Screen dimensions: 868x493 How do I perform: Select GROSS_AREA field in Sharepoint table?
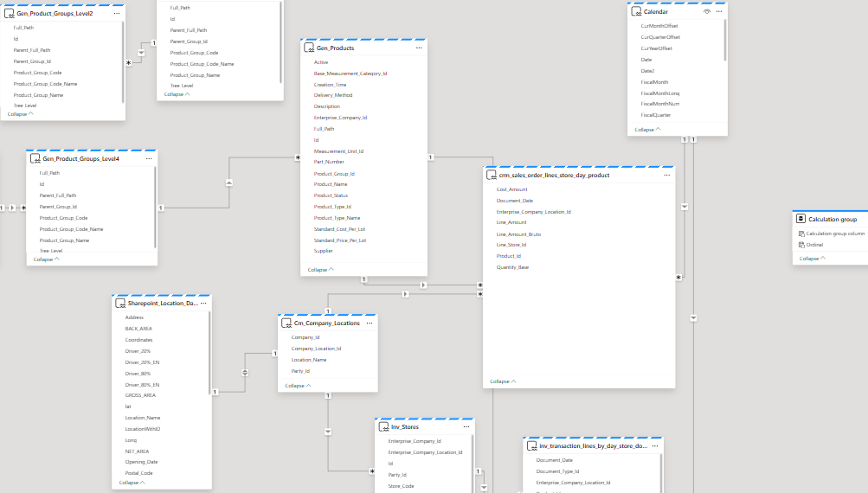(140, 395)
